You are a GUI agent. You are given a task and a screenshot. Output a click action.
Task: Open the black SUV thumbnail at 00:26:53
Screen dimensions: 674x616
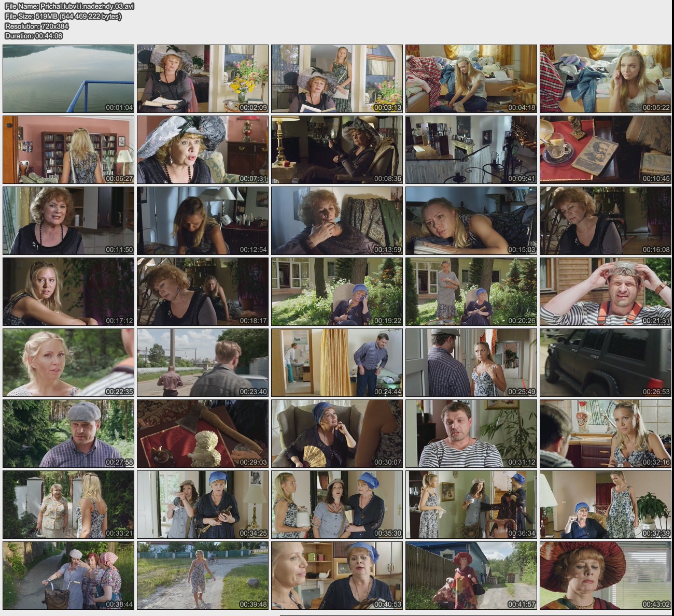tap(605, 363)
